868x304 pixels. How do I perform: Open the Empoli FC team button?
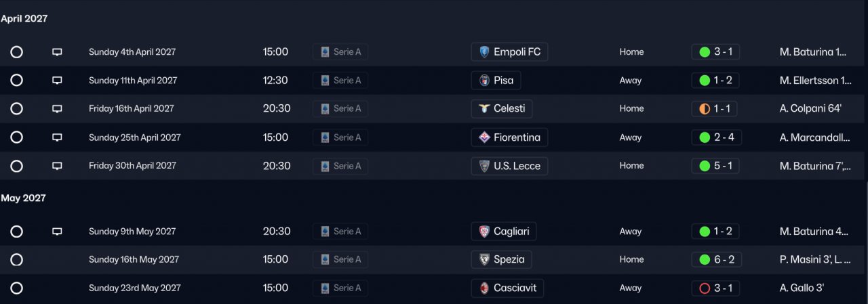click(x=509, y=52)
